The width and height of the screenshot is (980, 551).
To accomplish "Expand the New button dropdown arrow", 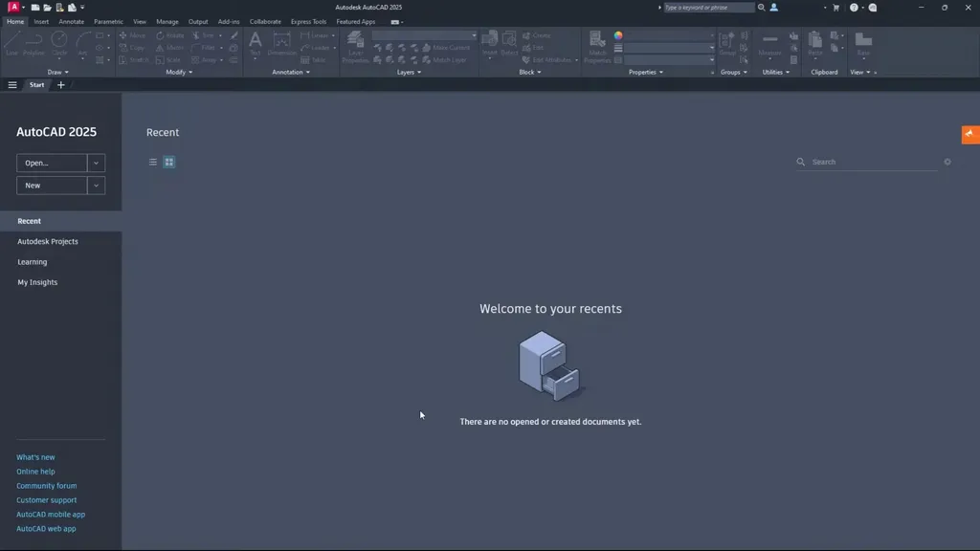I will click(x=97, y=186).
